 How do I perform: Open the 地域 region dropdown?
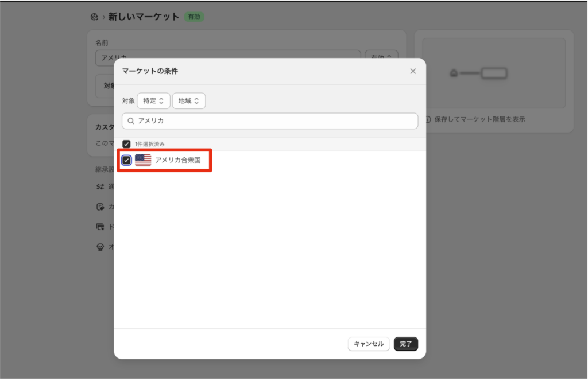189,101
